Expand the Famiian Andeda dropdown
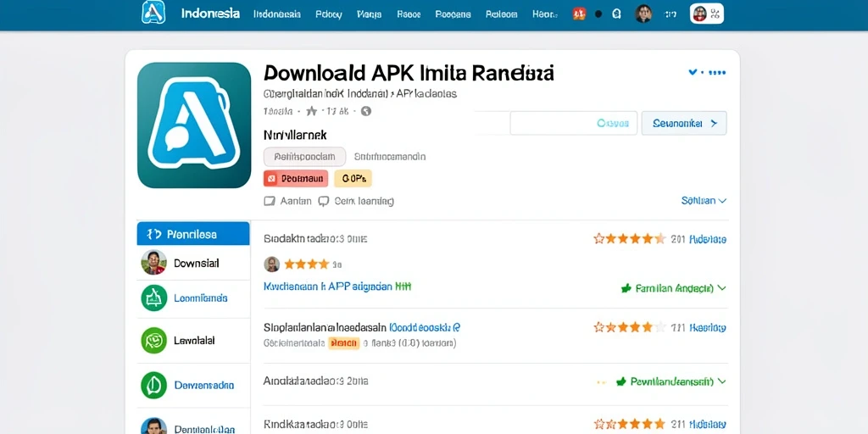The image size is (868, 434). (x=681, y=288)
